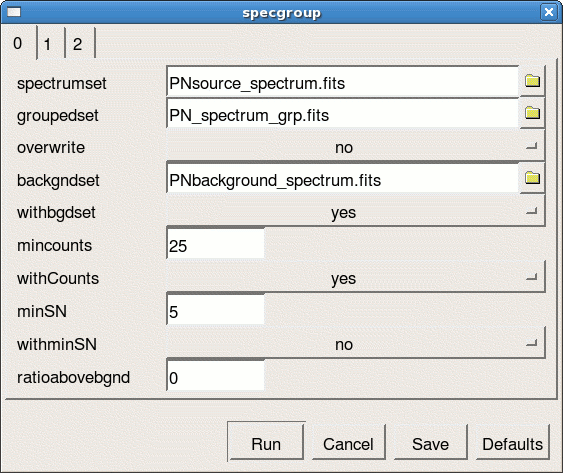This screenshot has width=563, height=473.
Task: Save the parameter settings
Action: [431, 443]
